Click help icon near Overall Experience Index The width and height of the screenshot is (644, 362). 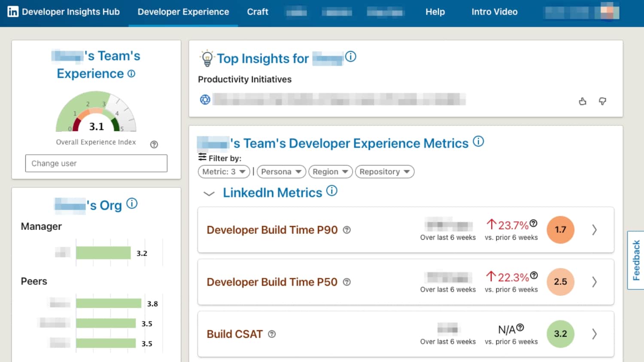[x=154, y=145]
